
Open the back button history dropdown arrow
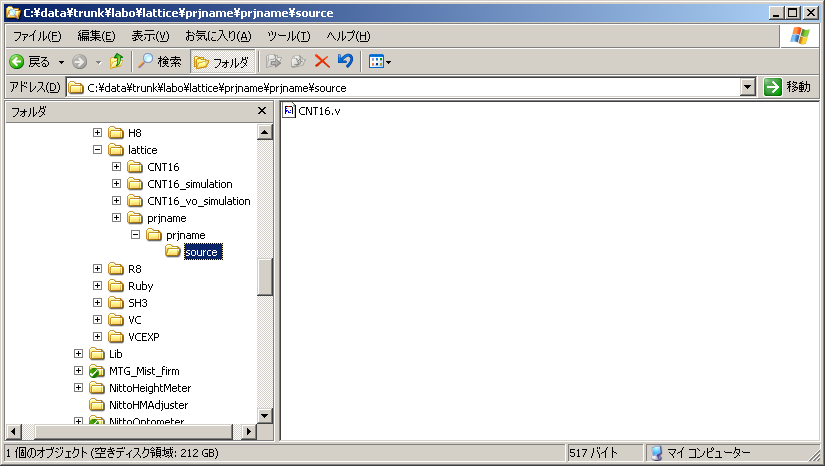[61, 62]
